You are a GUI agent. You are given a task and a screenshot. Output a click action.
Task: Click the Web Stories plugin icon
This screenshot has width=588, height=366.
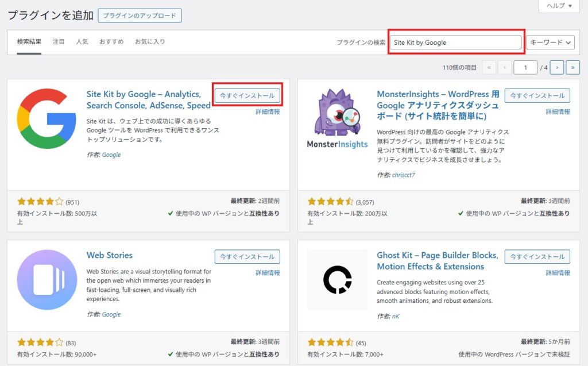47,280
